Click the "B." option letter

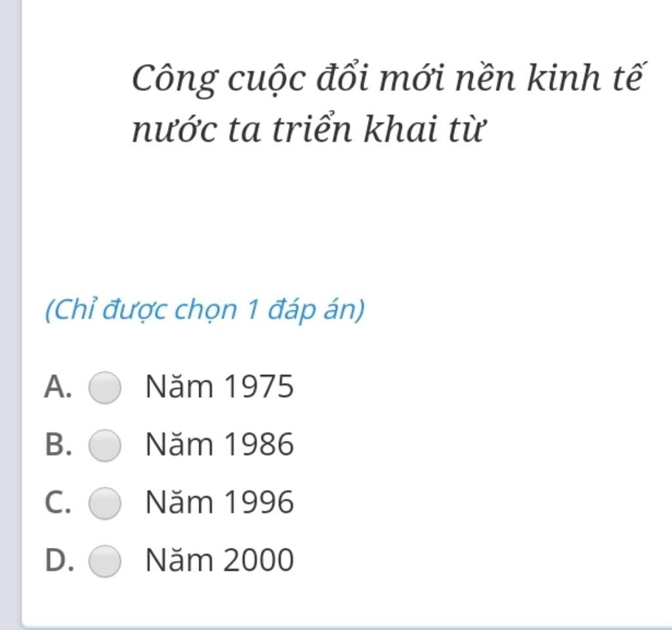click(58, 445)
